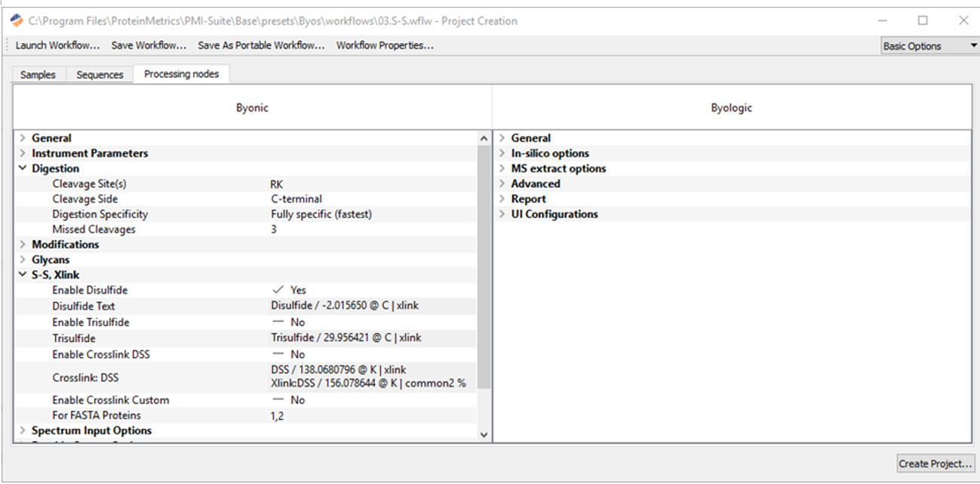Click the For FASTA Proteins value 1,2
The width and height of the screenshot is (980, 484).
tap(277, 416)
